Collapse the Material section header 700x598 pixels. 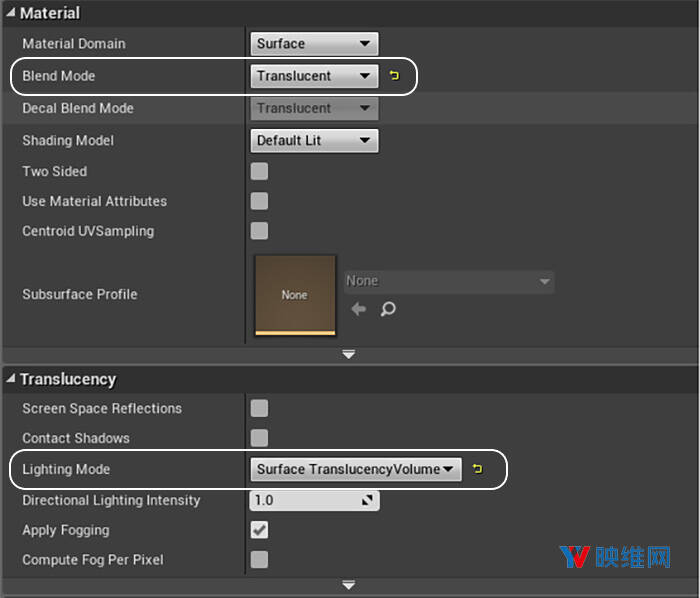pyautogui.click(x=12, y=14)
